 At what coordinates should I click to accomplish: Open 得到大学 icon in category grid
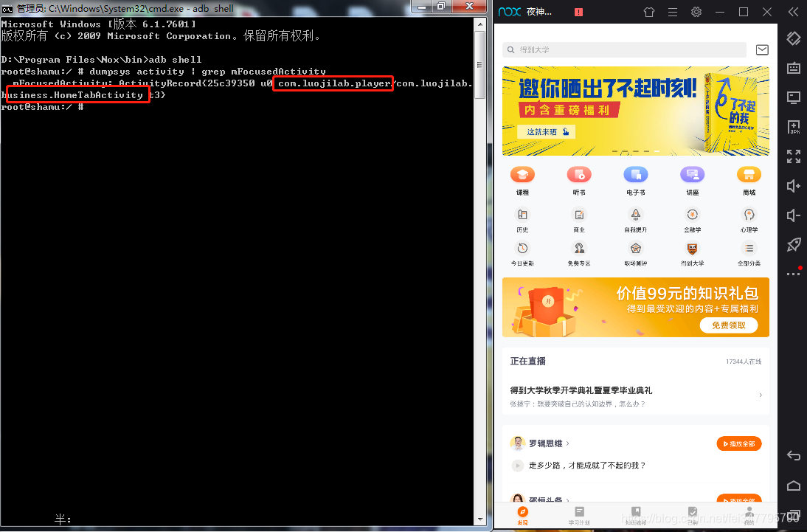pos(692,254)
